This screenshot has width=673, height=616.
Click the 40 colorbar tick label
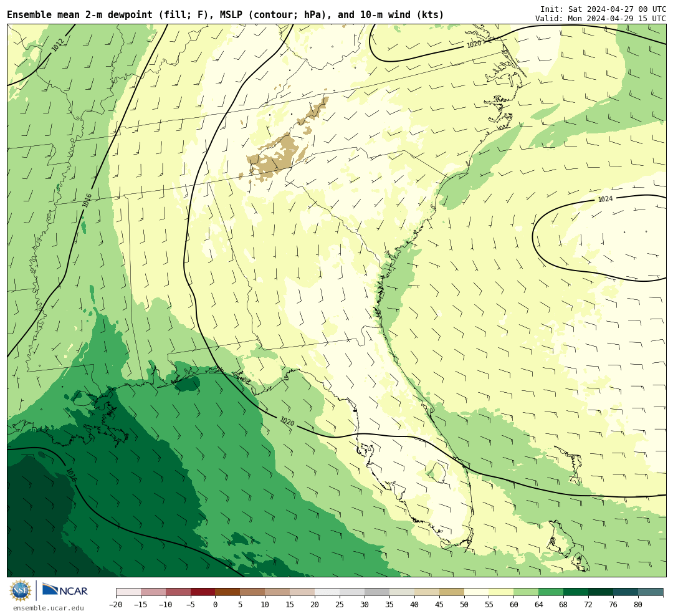[414, 605]
